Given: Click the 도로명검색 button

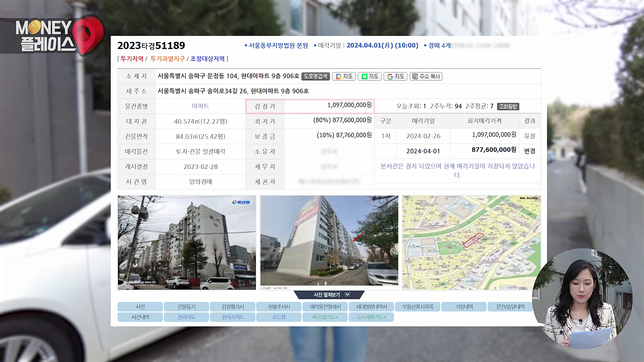Looking at the screenshot, I should pyautogui.click(x=316, y=76).
